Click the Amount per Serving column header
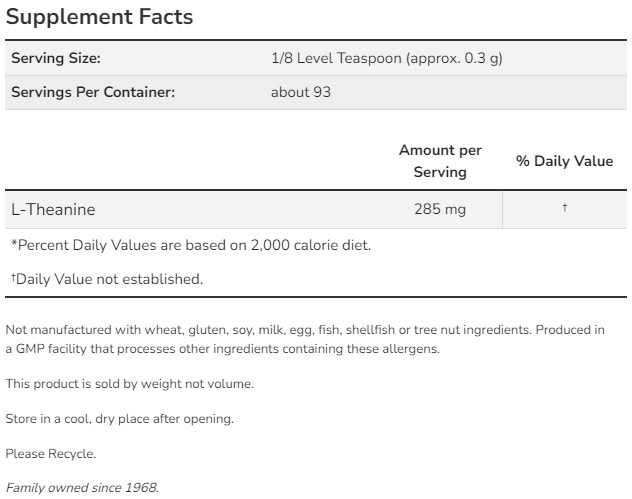This screenshot has height=499, width=632. pos(440,161)
